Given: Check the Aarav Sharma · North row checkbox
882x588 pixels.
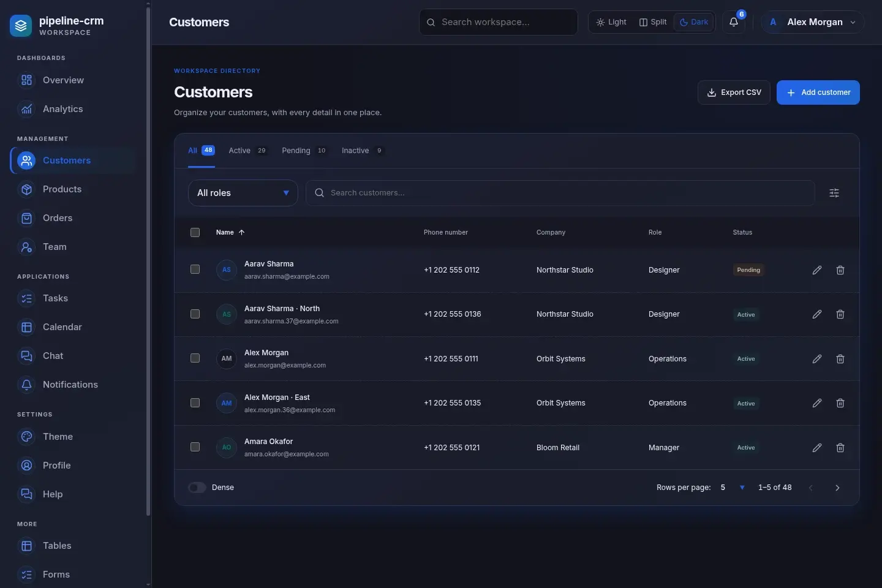Looking at the screenshot, I should [195, 314].
